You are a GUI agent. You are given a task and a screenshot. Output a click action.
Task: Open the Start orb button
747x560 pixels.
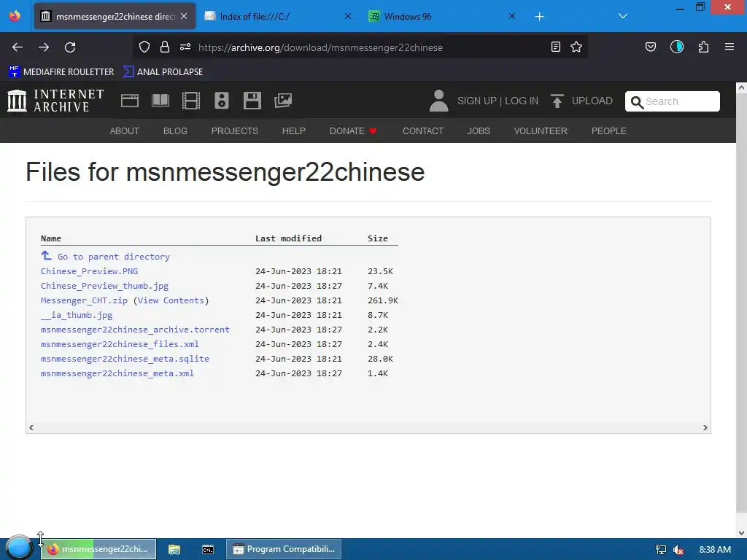tap(19, 548)
